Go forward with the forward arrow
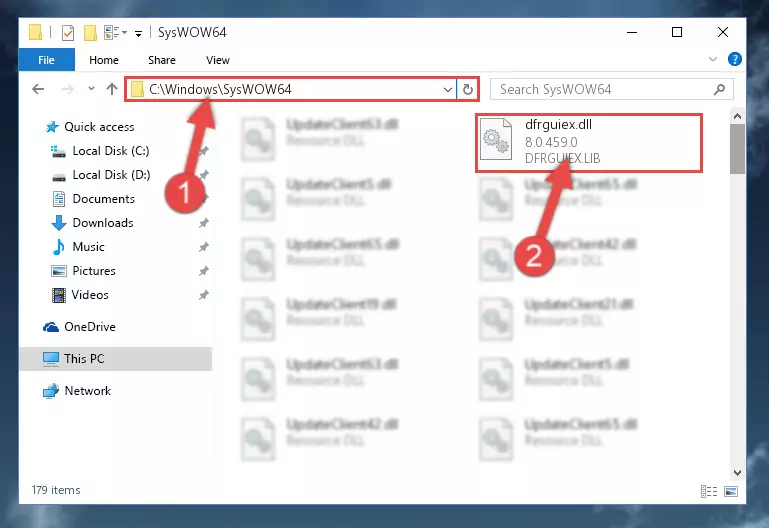 tap(68, 89)
